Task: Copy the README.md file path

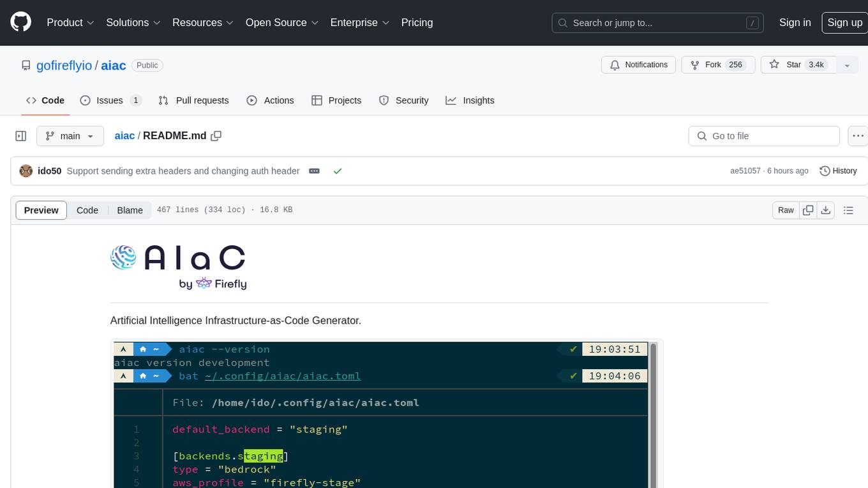Action: pyautogui.click(x=216, y=135)
